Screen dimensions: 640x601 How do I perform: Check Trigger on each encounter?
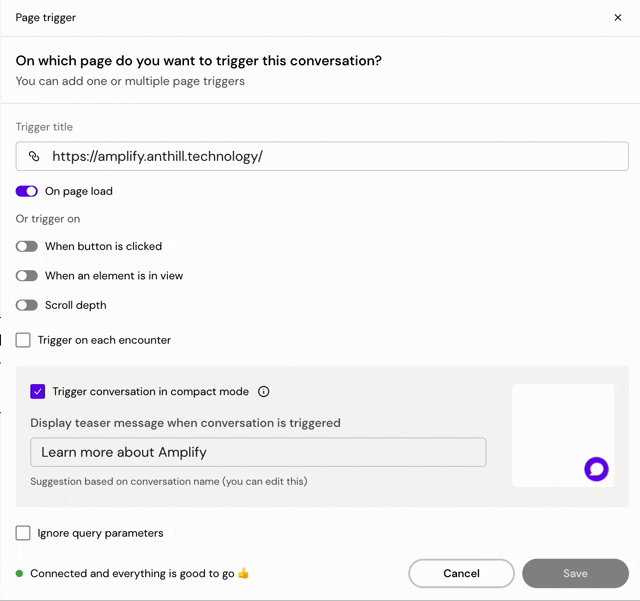pos(23,340)
